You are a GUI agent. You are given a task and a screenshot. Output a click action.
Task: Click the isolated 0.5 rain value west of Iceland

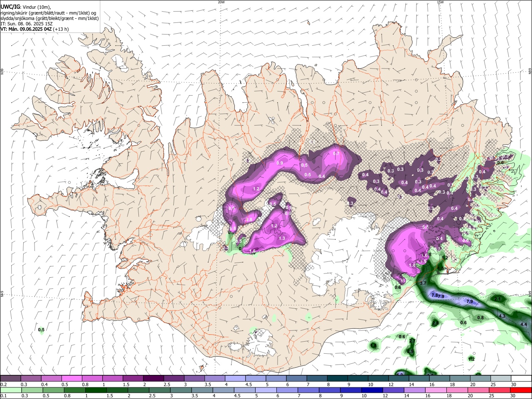(41, 330)
